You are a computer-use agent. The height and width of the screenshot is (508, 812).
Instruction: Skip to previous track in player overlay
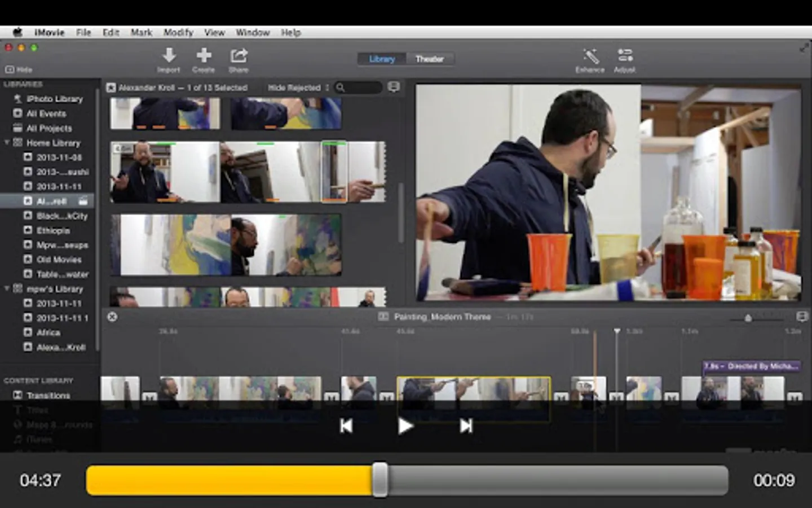[346, 426]
